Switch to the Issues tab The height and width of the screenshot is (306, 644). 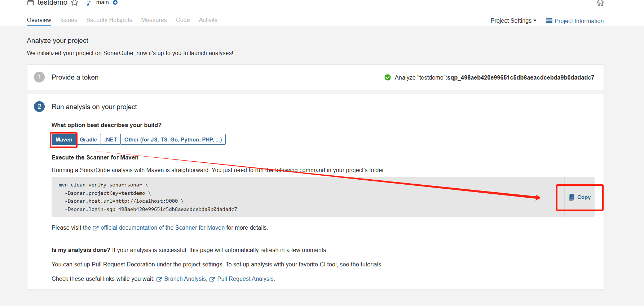tap(69, 20)
